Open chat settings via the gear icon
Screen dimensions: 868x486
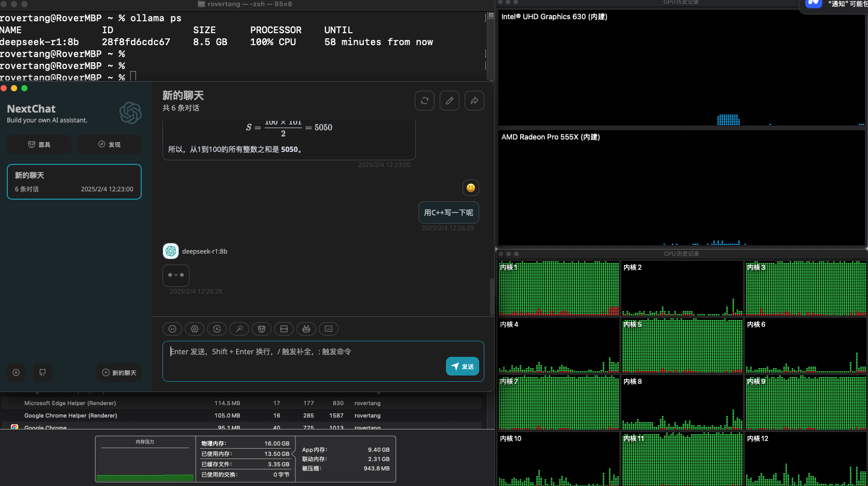pos(195,329)
